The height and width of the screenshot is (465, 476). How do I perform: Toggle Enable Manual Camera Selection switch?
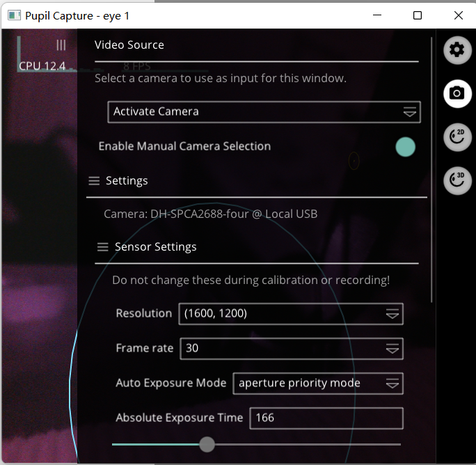click(405, 147)
